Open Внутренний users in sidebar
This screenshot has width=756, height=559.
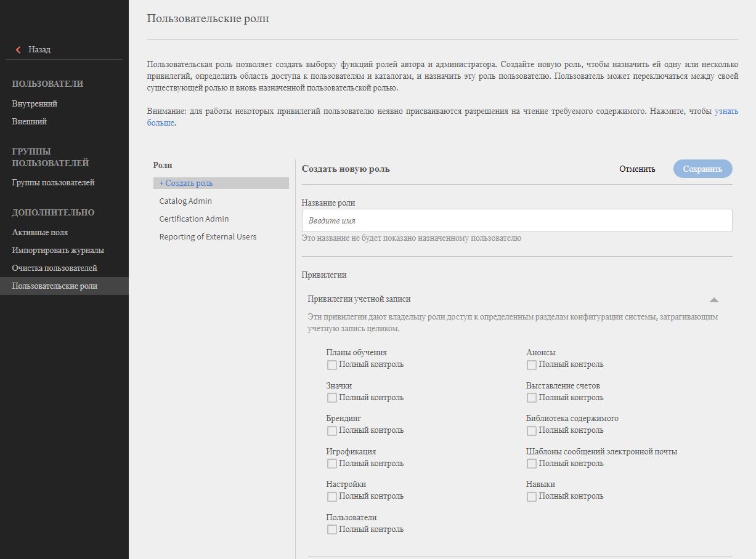[x=35, y=104]
